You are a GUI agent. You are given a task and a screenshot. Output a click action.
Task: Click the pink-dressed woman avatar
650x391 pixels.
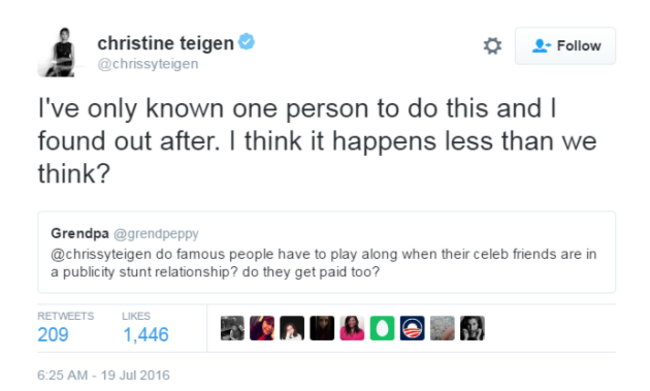(x=352, y=328)
